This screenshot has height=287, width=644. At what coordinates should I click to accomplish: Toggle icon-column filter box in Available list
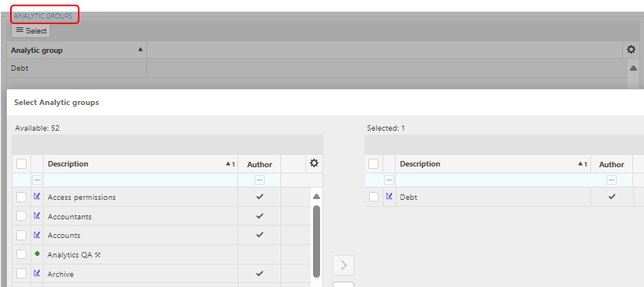pyautogui.click(x=37, y=180)
